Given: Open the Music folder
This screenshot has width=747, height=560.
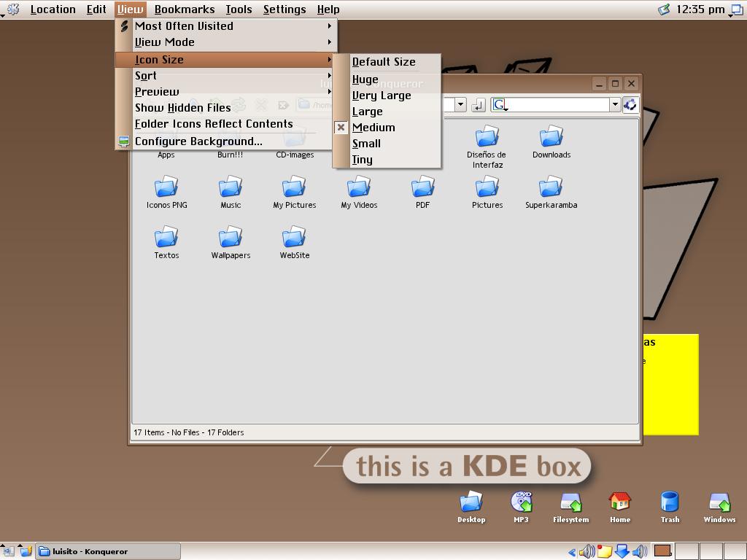Looking at the screenshot, I should coord(231,192).
